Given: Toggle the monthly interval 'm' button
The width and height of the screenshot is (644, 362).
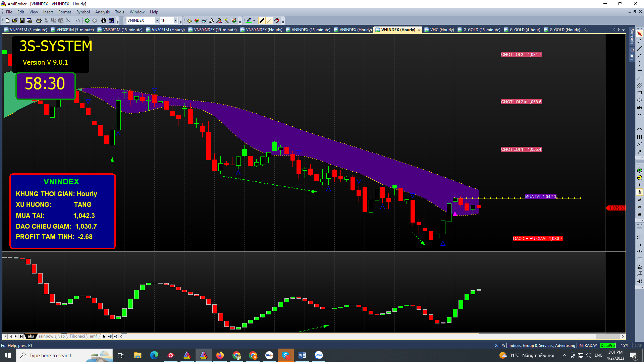Looking at the screenshot, I should pos(639,214).
